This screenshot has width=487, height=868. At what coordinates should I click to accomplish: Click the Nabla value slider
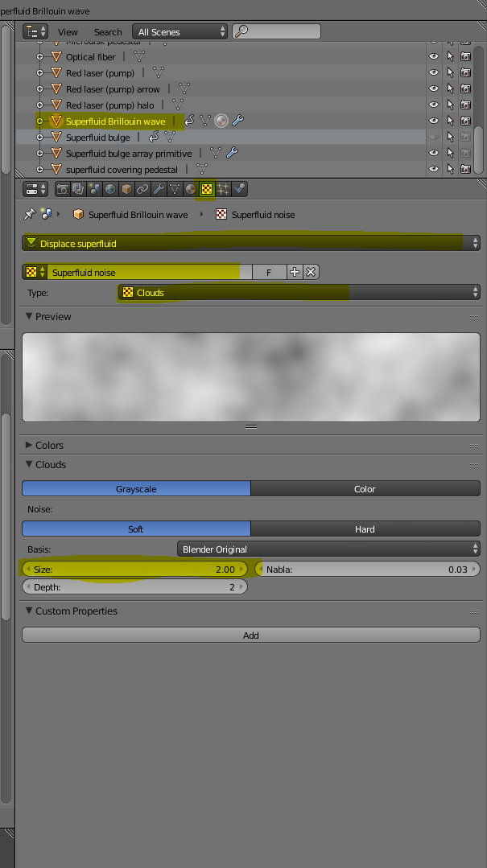click(367, 569)
